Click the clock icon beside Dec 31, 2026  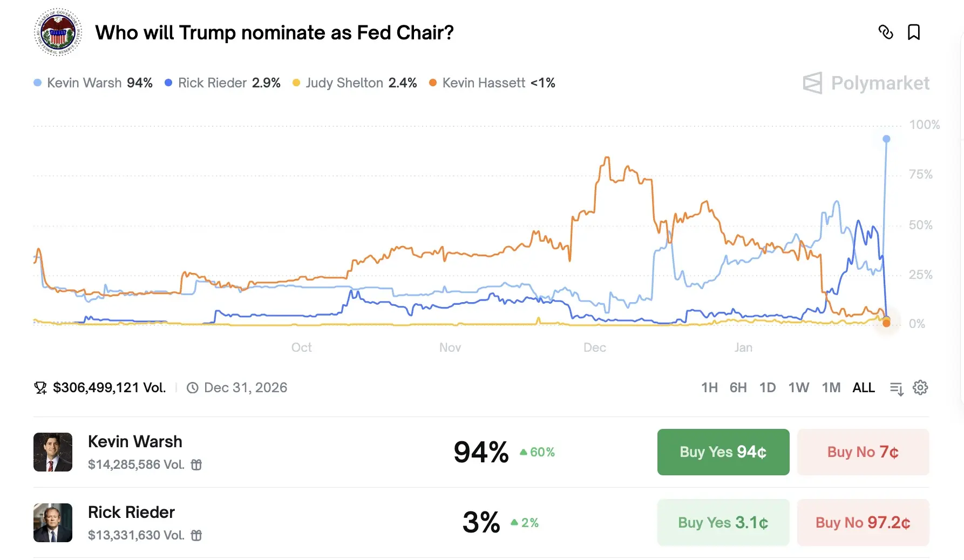(x=192, y=388)
